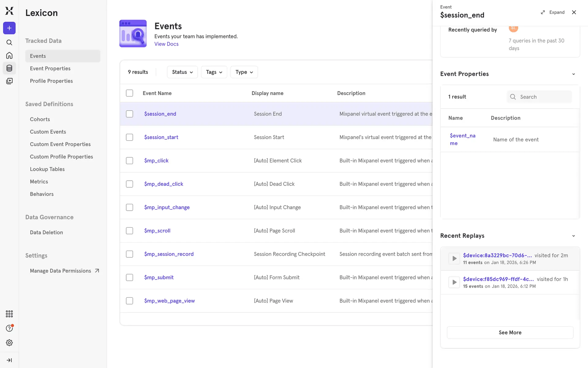The width and height of the screenshot is (588, 368).
Task: Go to home icon in sidebar
Action: pyautogui.click(x=9, y=56)
